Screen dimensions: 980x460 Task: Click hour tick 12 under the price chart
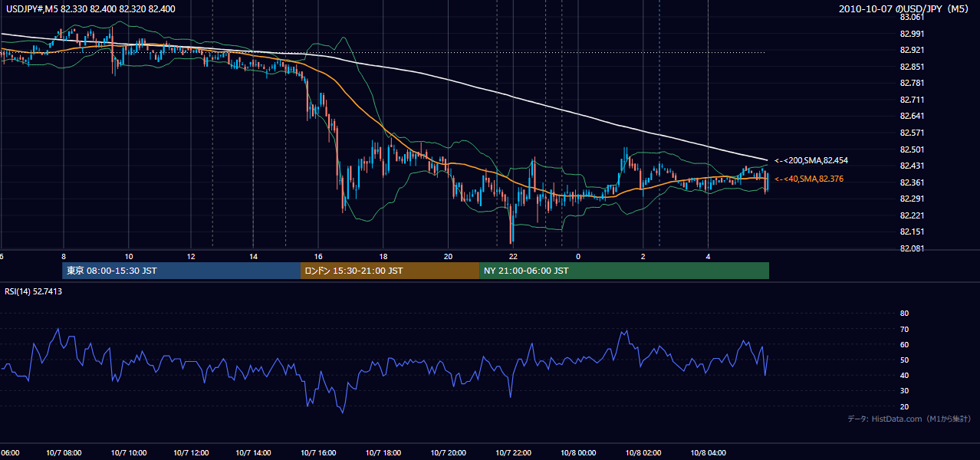(191, 256)
